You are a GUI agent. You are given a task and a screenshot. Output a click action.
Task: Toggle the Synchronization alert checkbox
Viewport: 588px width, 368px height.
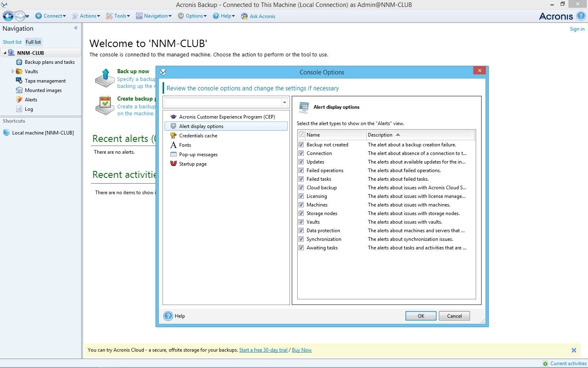301,239
